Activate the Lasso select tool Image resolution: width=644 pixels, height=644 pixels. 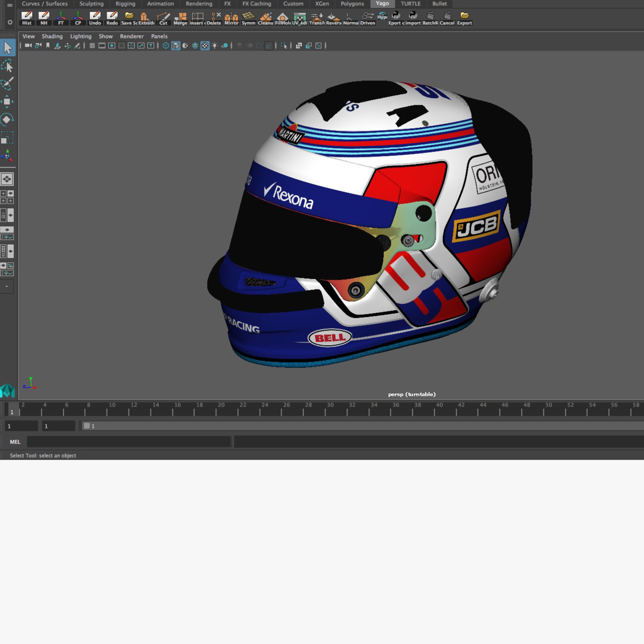pyautogui.click(x=7, y=66)
